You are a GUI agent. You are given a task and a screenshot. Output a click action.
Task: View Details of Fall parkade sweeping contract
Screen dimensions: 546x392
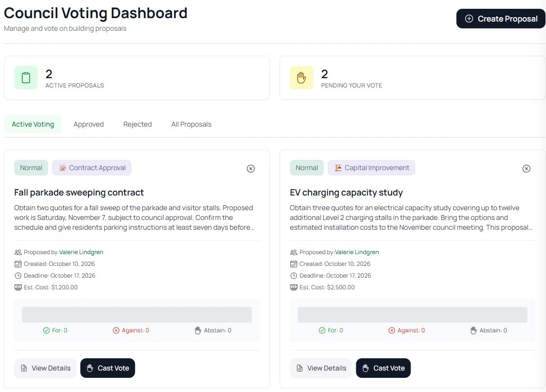tap(45, 369)
